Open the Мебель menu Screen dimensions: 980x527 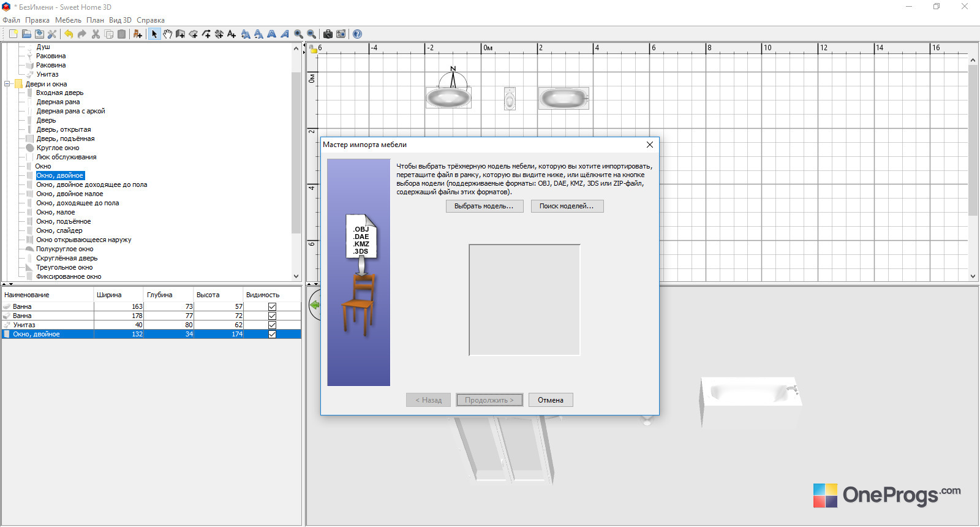pos(68,20)
